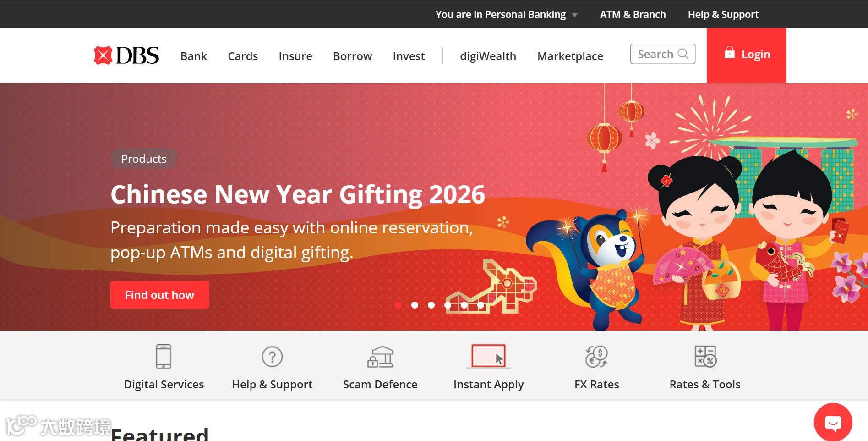868x441 pixels.
Task: Click the Help & Support question mark icon
Action: (x=272, y=357)
